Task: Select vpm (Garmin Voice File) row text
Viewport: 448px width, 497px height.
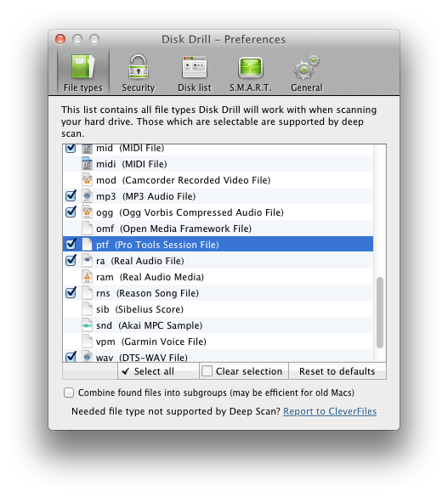Action: (x=151, y=342)
